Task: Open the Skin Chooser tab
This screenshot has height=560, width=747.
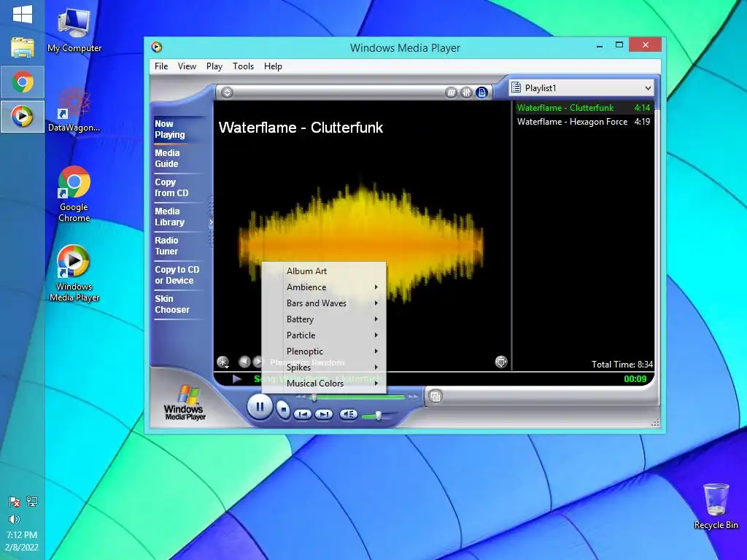Action: (177, 304)
